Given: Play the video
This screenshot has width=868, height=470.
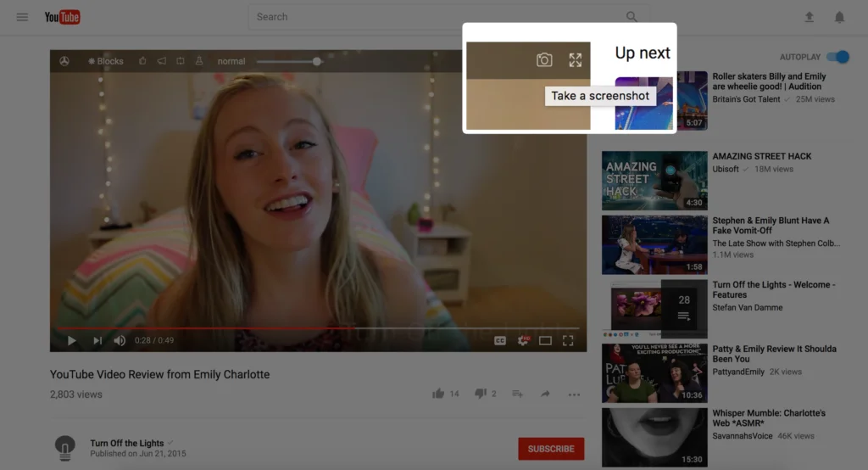Looking at the screenshot, I should coord(71,340).
